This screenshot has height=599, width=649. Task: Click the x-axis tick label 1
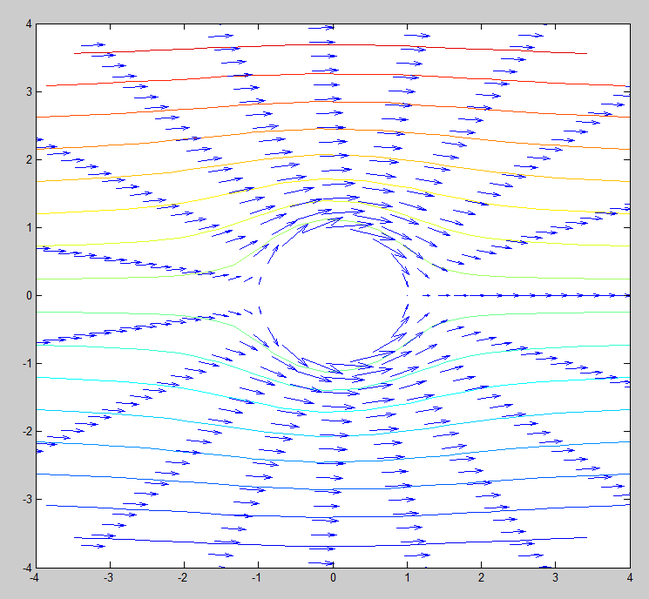[407, 578]
